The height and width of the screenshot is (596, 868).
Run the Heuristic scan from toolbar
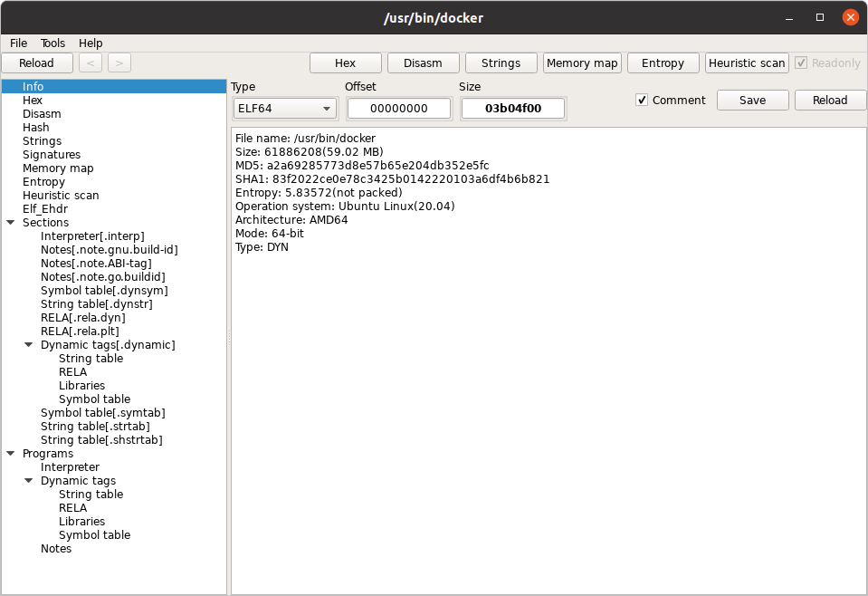tap(747, 63)
